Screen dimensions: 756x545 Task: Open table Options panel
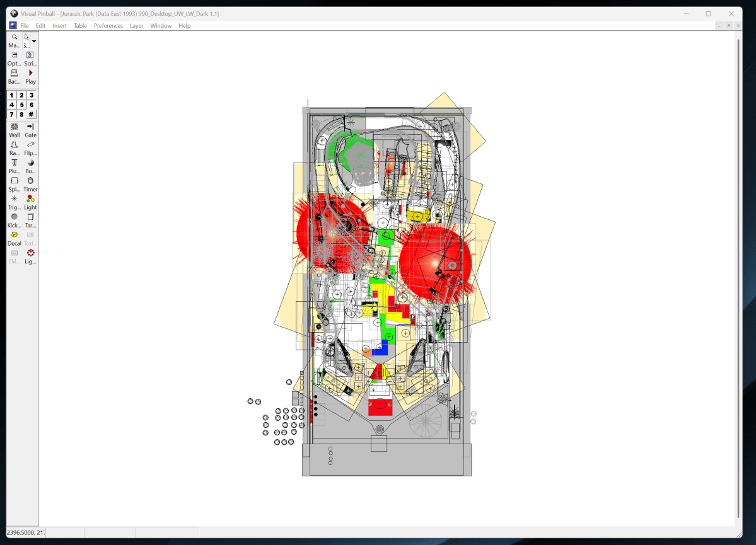[14, 59]
